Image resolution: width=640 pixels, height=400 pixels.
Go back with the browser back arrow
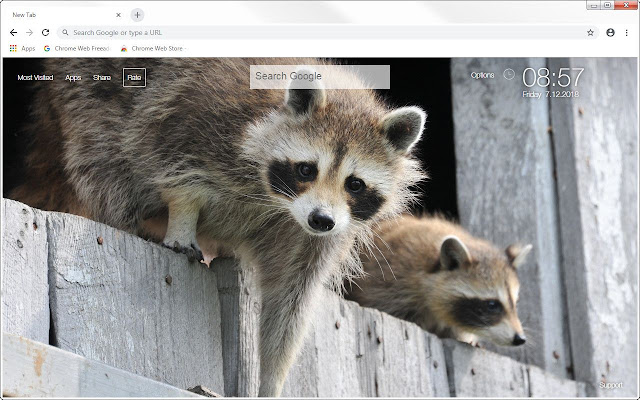(x=13, y=33)
